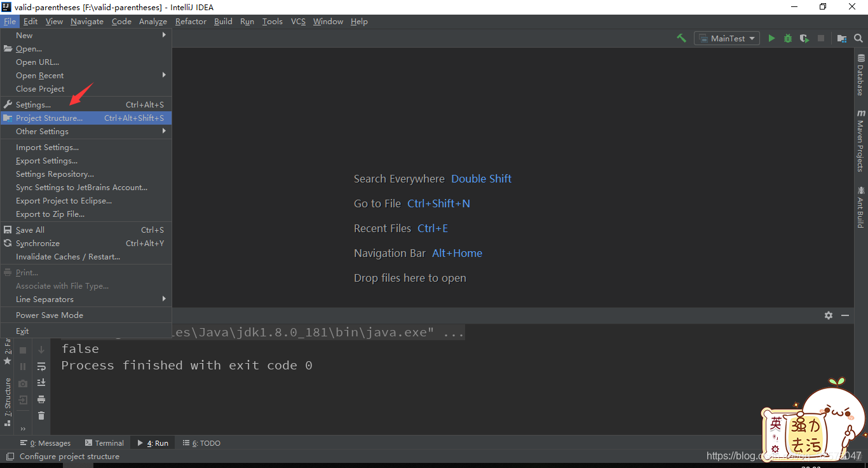Select Exit from File menu
This screenshot has width=868, height=468.
tap(86, 331)
